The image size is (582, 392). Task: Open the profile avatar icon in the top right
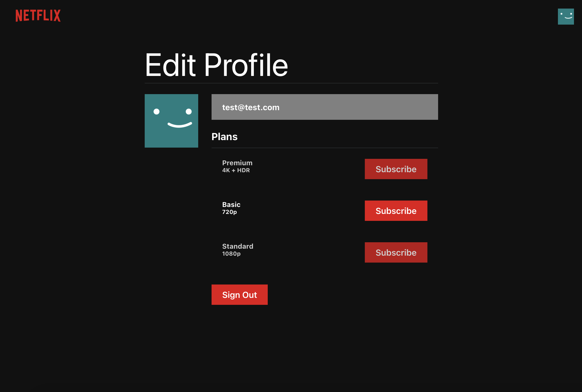[566, 16]
